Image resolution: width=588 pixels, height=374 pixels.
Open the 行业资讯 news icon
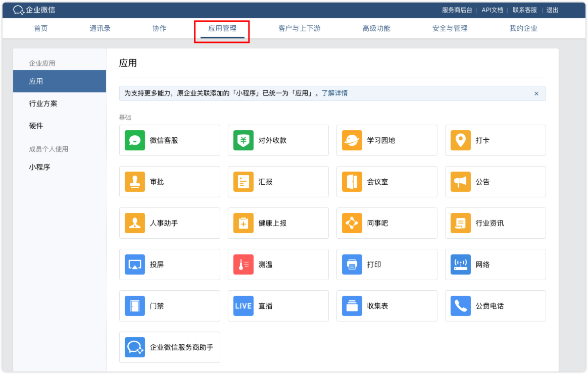pos(461,223)
